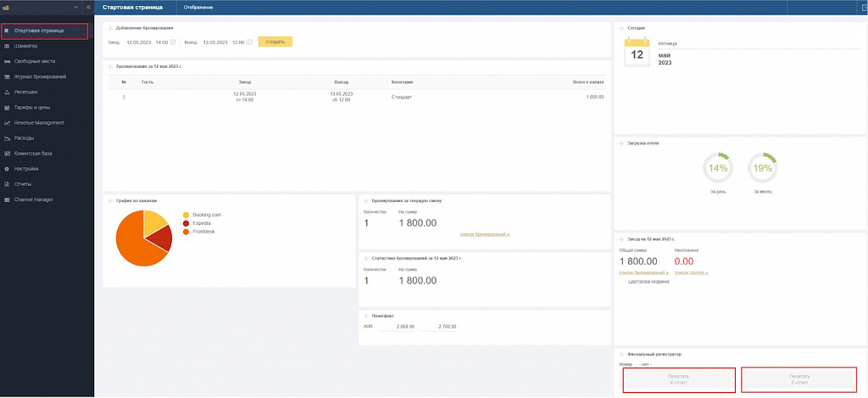
Task: Click the move handle of Бронирования за 12 мая widget
Action: pos(110,66)
